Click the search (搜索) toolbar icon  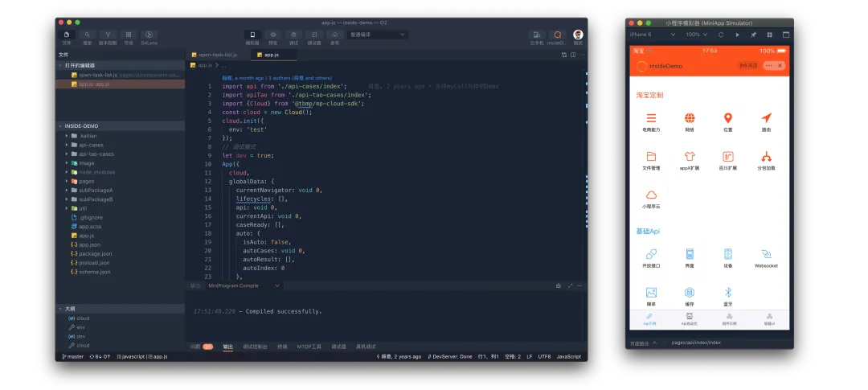click(87, 35)
